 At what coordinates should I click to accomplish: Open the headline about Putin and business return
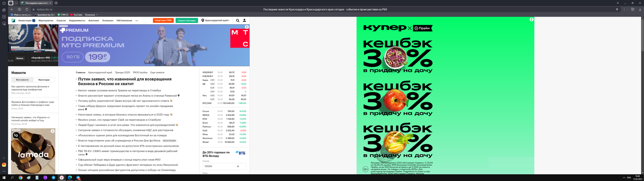point(125,81)
